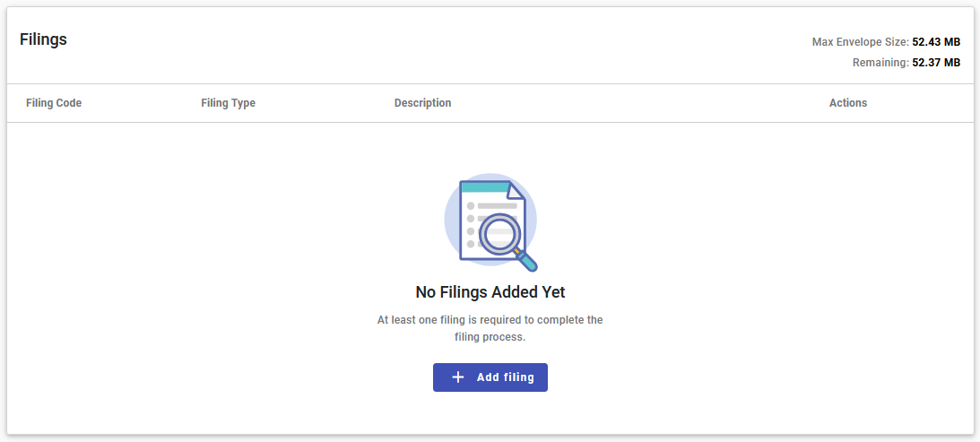980x442 pixels.
Task: Click the 52.37 MB remaining value
Action: click(x=936, y=63)
